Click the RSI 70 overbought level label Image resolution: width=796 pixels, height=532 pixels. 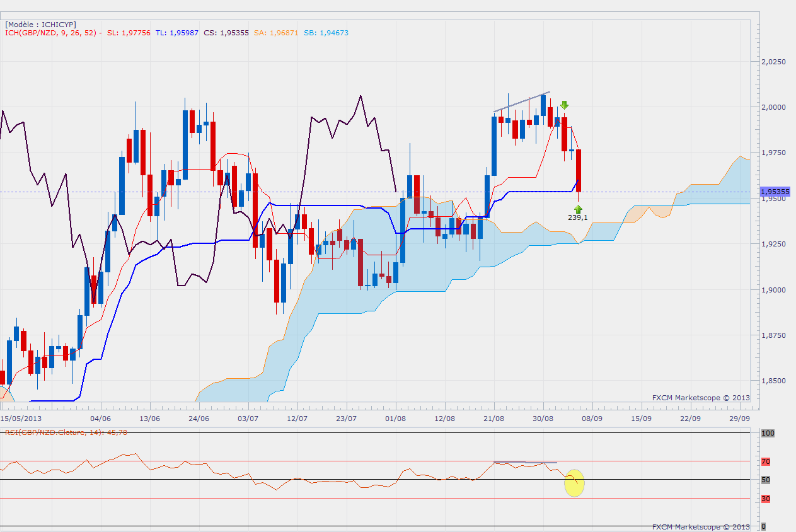(x=766, y=461)
